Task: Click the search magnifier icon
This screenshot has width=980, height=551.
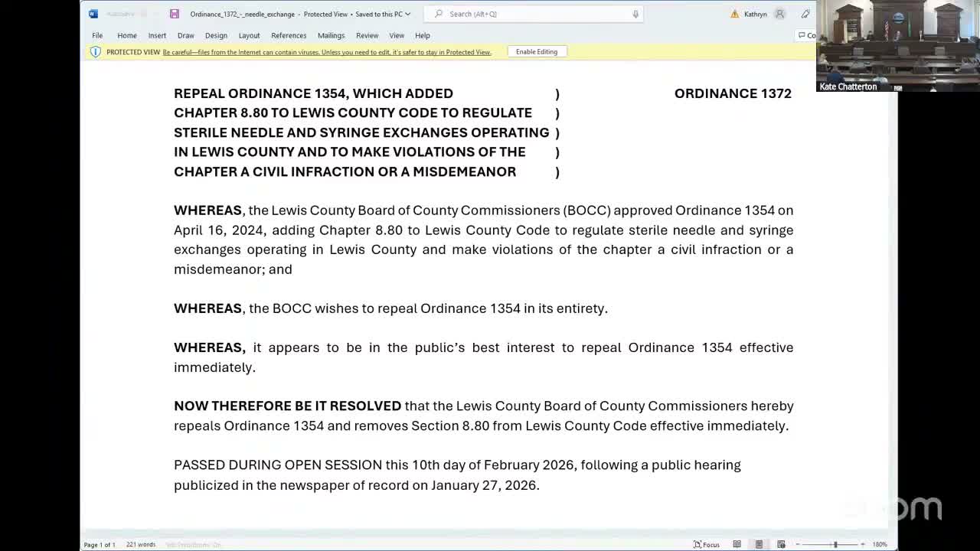Action: pyautogui.click(x=439, y=14)
